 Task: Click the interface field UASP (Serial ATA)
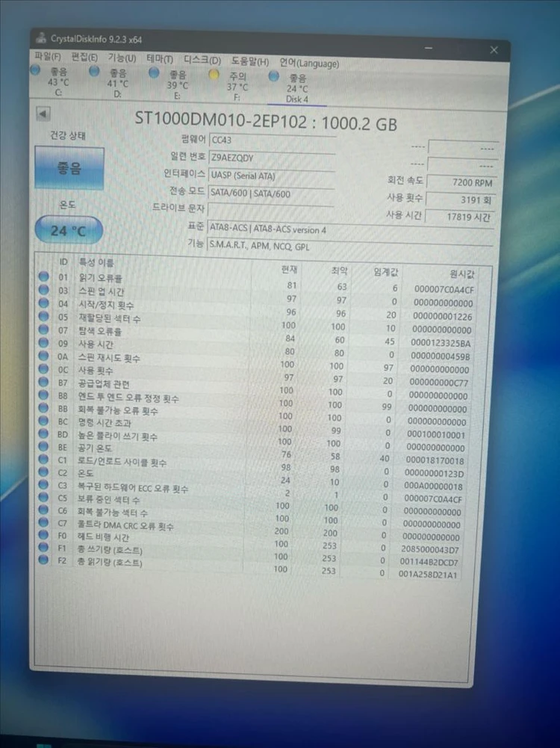[271, 176]
